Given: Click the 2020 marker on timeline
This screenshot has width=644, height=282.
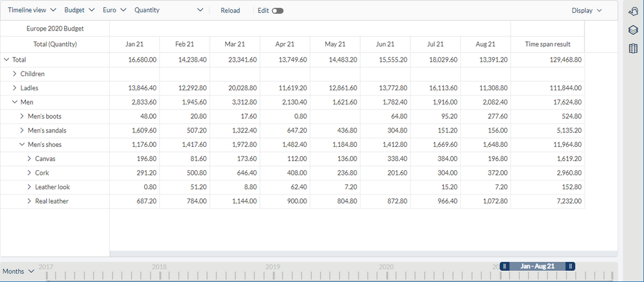Looking at the screenshot, I should pos(386,267).
